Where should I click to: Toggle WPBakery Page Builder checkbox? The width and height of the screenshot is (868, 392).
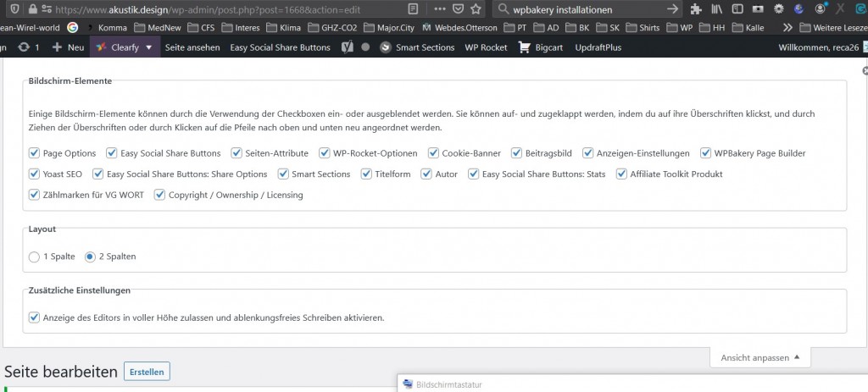point(706,153)
